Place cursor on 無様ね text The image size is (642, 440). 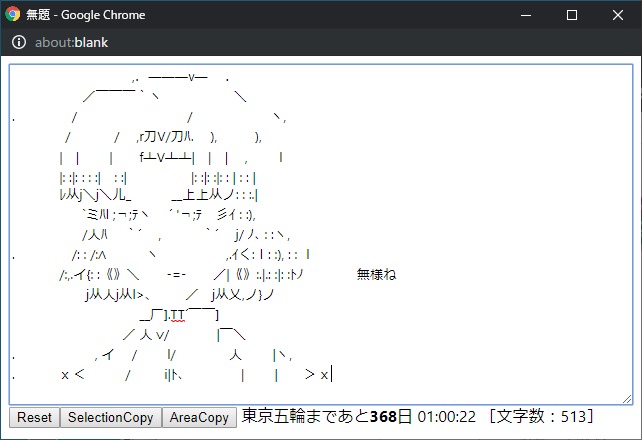[376, 274]
